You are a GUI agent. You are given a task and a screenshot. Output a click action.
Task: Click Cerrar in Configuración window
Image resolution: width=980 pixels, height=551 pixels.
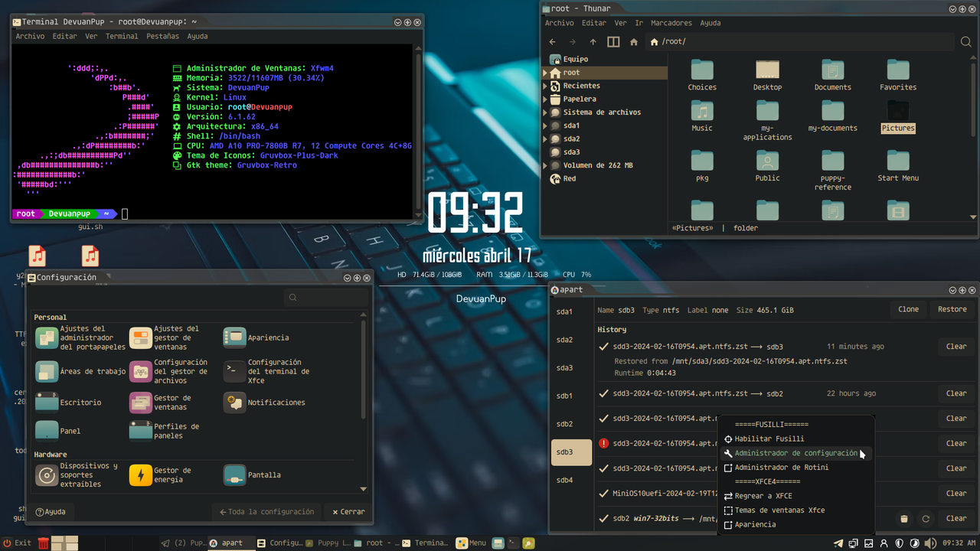(x=348, y=512)
